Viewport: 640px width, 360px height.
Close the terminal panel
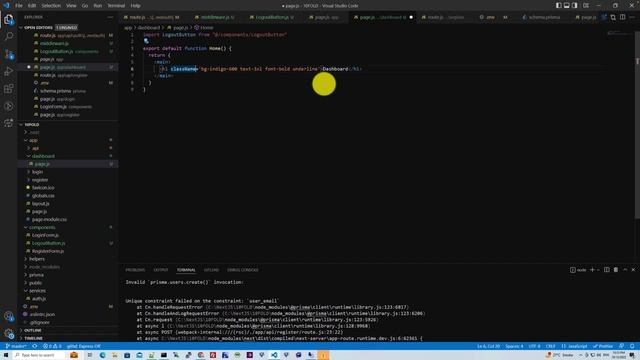(x=633, y=270)
